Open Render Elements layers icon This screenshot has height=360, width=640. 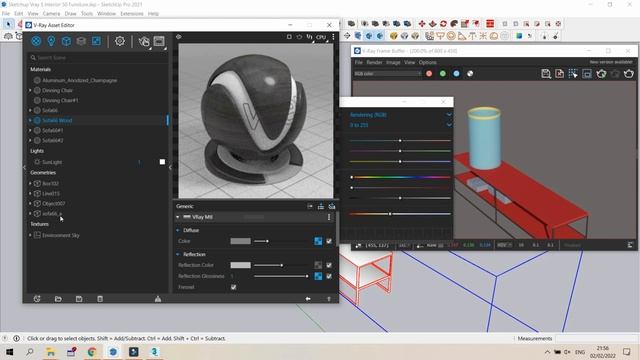pyautogui.click(x=81, y=41)
